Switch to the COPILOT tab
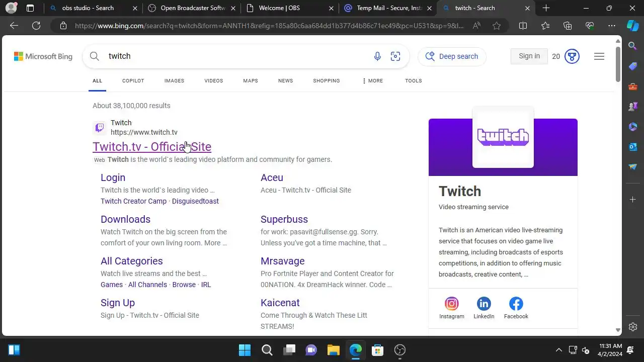This screenshot has width=644, height=362. tap(133, 80)
